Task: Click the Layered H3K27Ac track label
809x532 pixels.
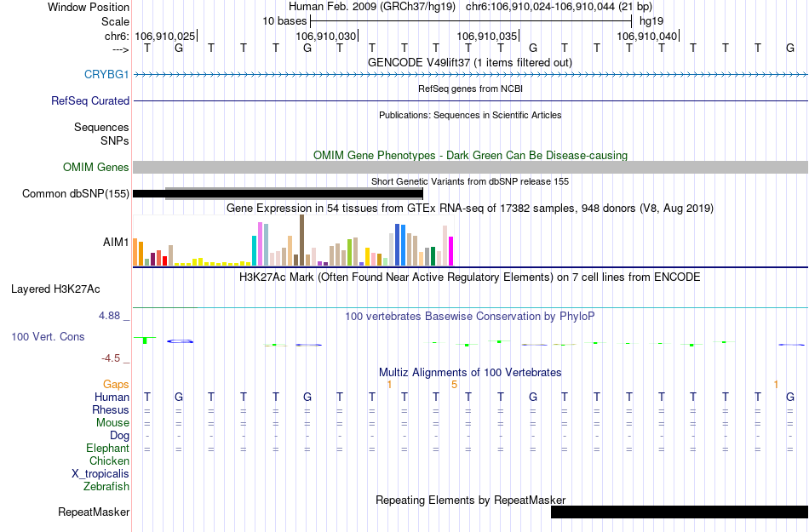Action: (x=55, y=289)
